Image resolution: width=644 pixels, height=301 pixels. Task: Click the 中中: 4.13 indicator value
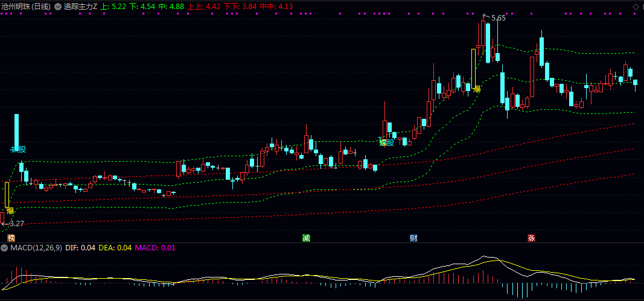click(x=276, y=7)
